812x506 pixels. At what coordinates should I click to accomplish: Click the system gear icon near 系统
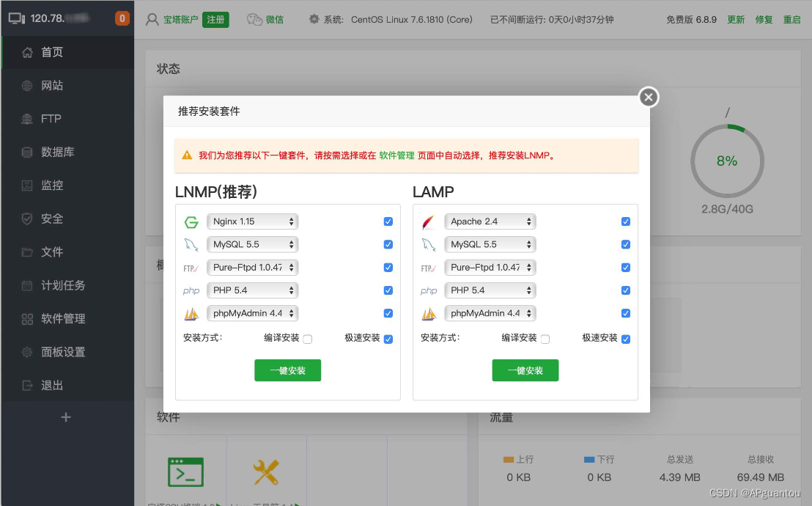[x=314, y=19]
